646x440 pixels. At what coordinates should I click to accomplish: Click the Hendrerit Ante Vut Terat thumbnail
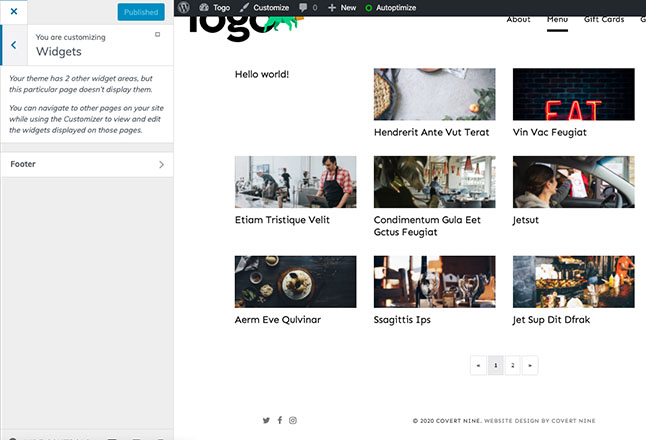[x=435, y=94]
